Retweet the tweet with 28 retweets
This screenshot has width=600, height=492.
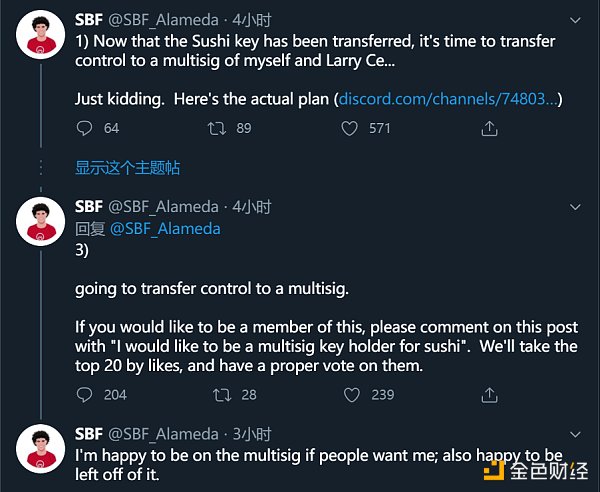(x=222, y=395)
